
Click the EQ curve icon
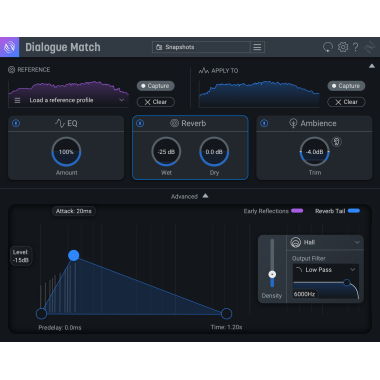coord(60,123)
